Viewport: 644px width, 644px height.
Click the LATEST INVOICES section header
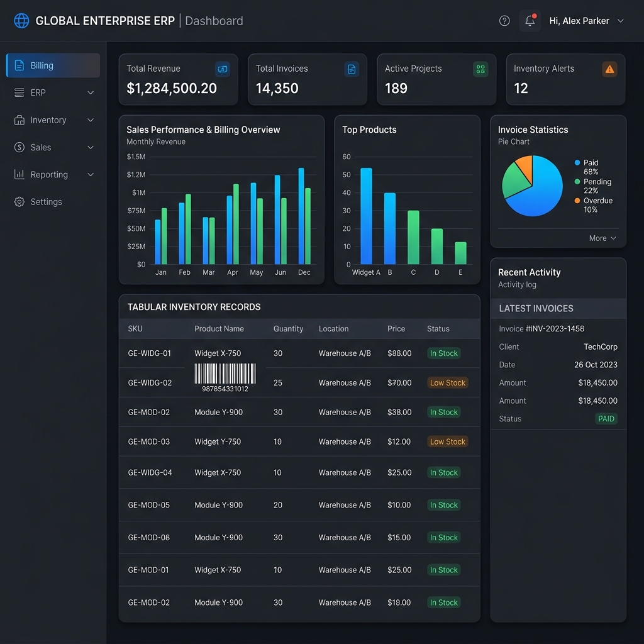coord(558,308)
